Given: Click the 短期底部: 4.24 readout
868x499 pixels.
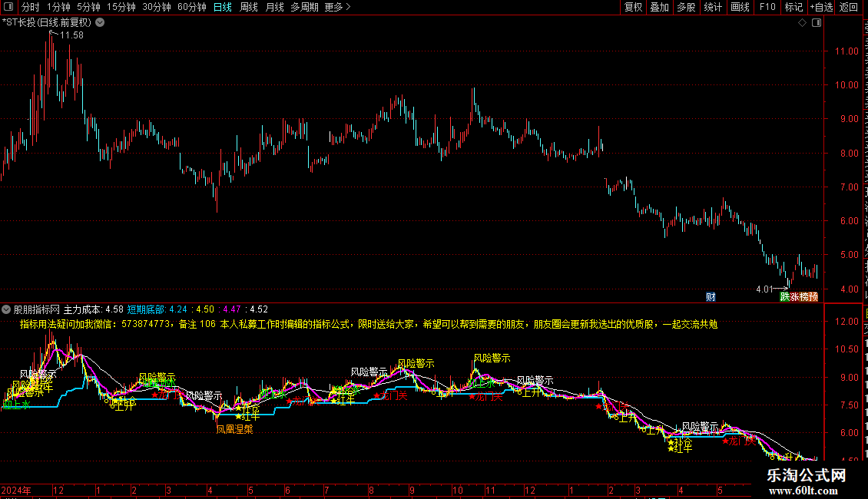Looking at the screenshot, I should pyautogui.click(x=157, y=310).
